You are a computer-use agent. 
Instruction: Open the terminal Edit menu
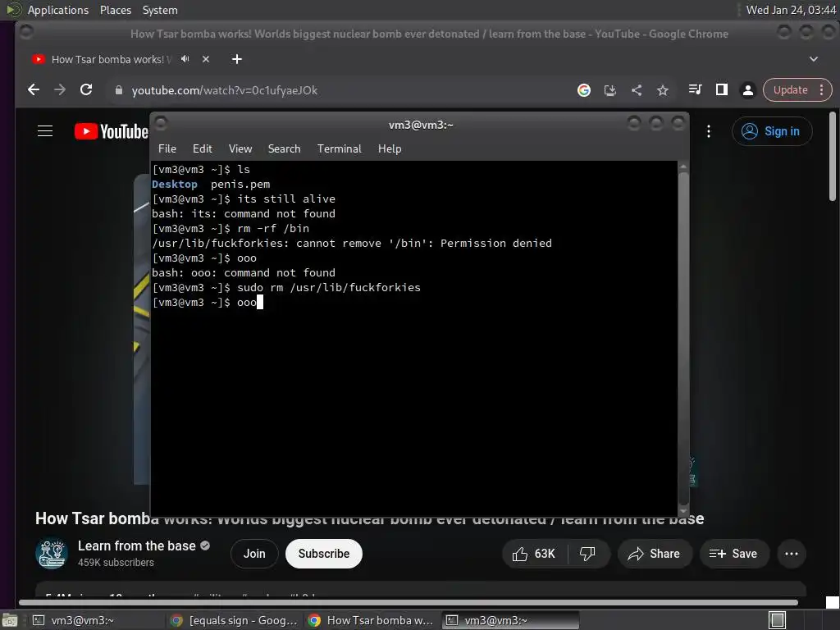[202, 148]
